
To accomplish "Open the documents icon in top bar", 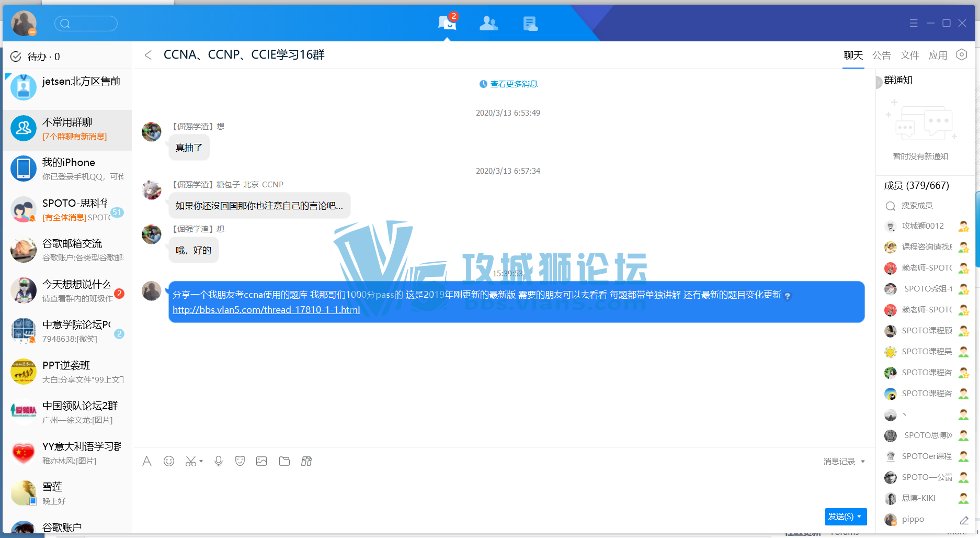I will [x=530, y=23].
